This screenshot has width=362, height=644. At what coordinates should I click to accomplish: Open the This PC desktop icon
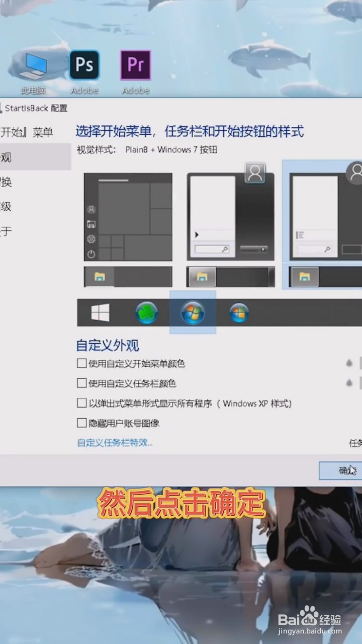(x=34, y=73)
